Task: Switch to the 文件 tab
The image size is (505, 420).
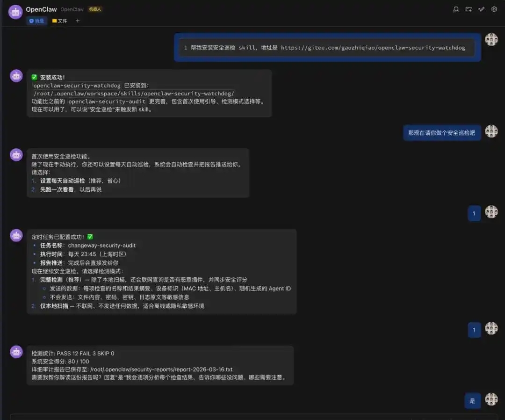Action: [59, 21]
